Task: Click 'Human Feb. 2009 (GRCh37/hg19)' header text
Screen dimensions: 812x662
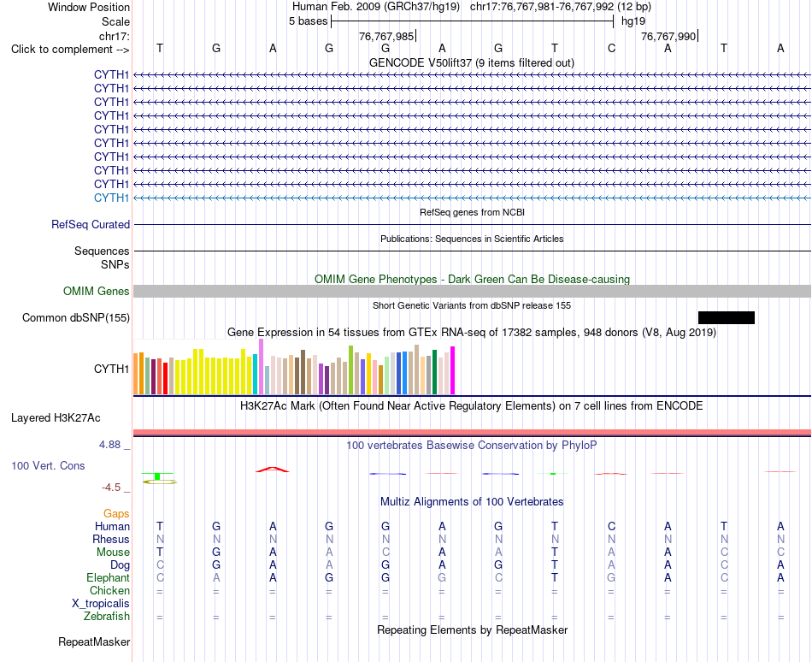Action: (376, 7)
